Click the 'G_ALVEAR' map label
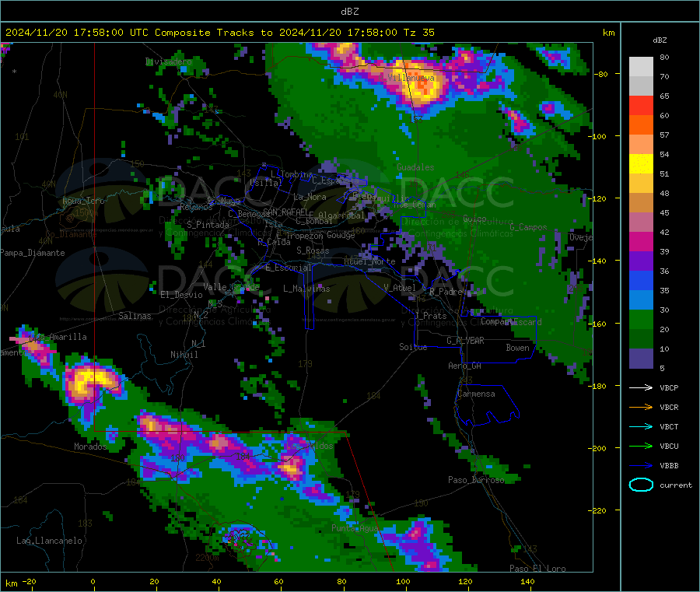This screenshot has height=592, width=700. (465, 341)
